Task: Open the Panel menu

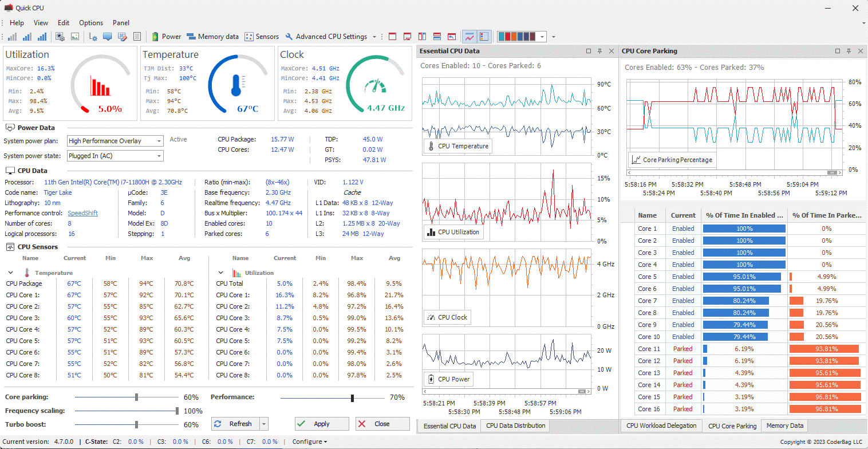Action: point(121,23)
